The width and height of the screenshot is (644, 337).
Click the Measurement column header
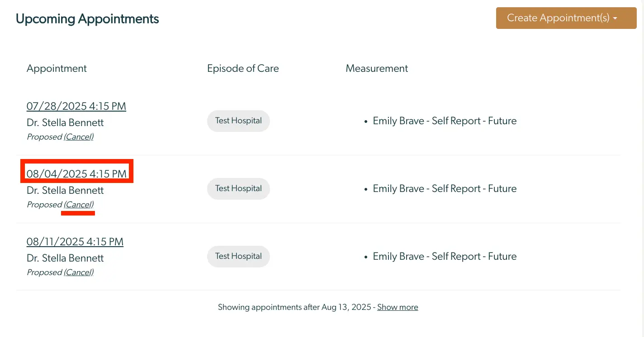click(x=377, y=68)
